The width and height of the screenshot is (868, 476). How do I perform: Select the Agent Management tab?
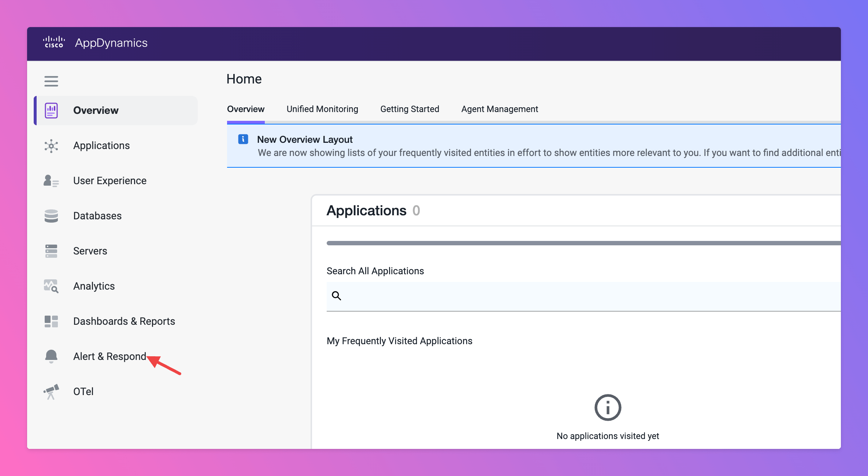500,109
